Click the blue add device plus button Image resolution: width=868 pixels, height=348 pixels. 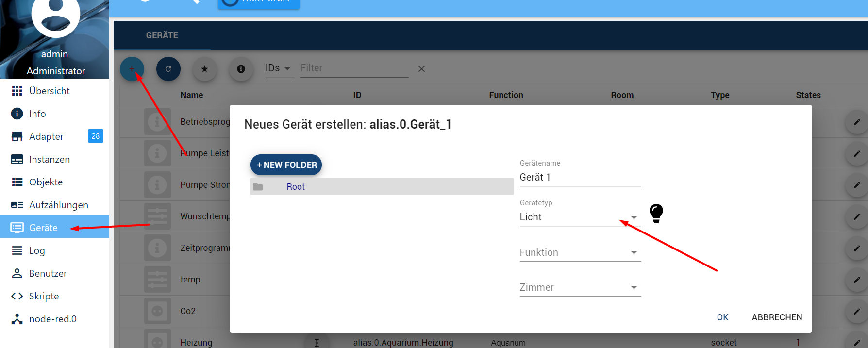click(x=132, y=69)
